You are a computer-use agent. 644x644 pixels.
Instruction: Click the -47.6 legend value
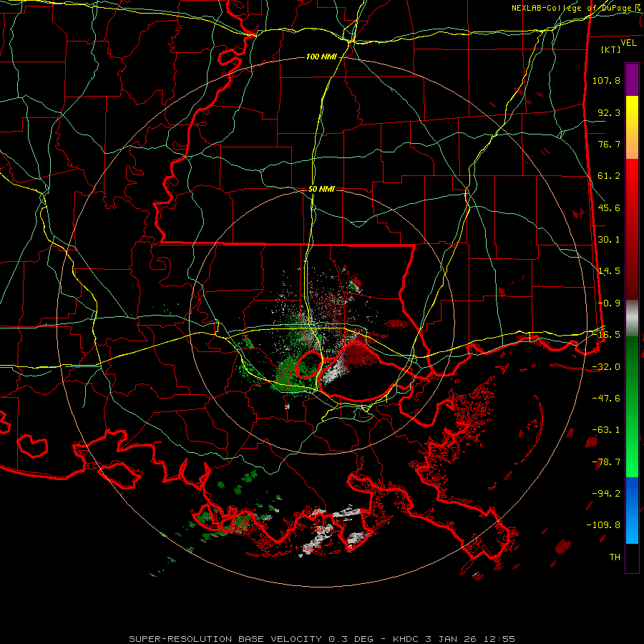click(606, 399)
